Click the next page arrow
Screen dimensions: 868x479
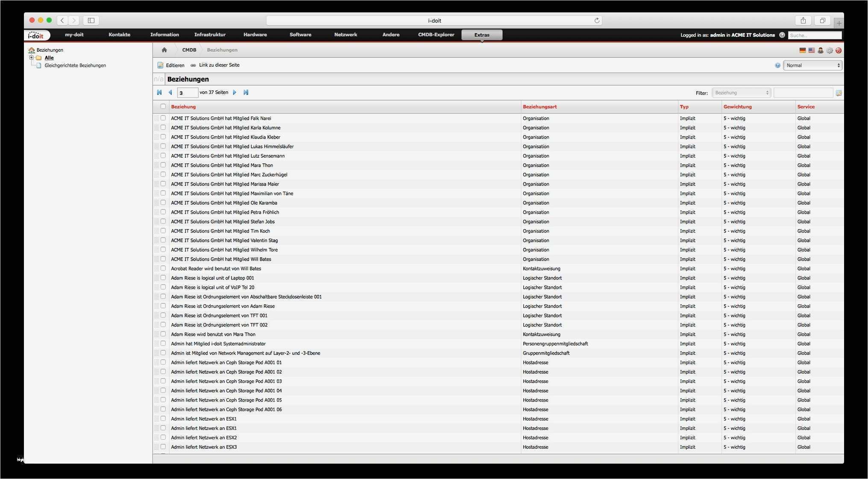(235, 92)
